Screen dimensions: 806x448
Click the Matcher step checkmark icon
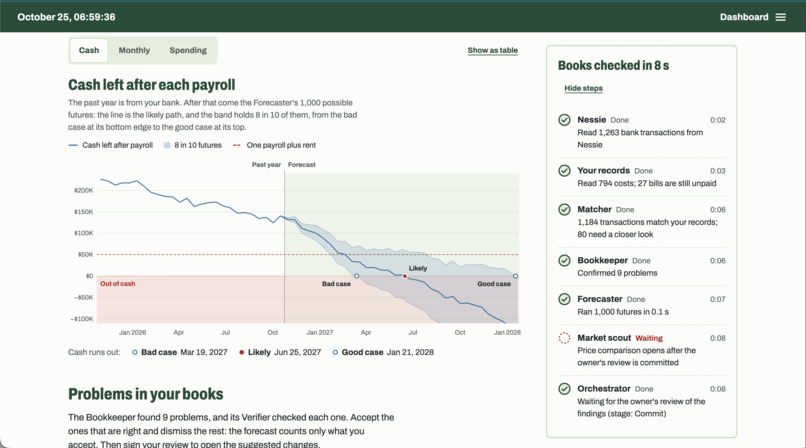(564, 210)
